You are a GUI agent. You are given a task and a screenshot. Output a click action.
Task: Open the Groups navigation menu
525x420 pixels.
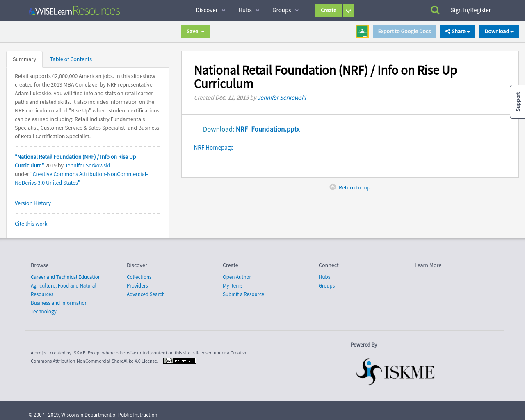(x=282, y=10)
